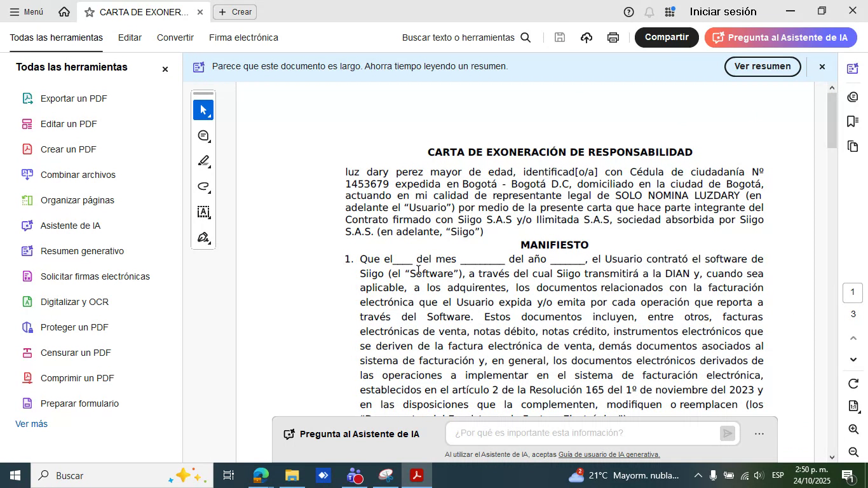Click Ver resumen button
The image size is (868, 488).
coord(763,66)
